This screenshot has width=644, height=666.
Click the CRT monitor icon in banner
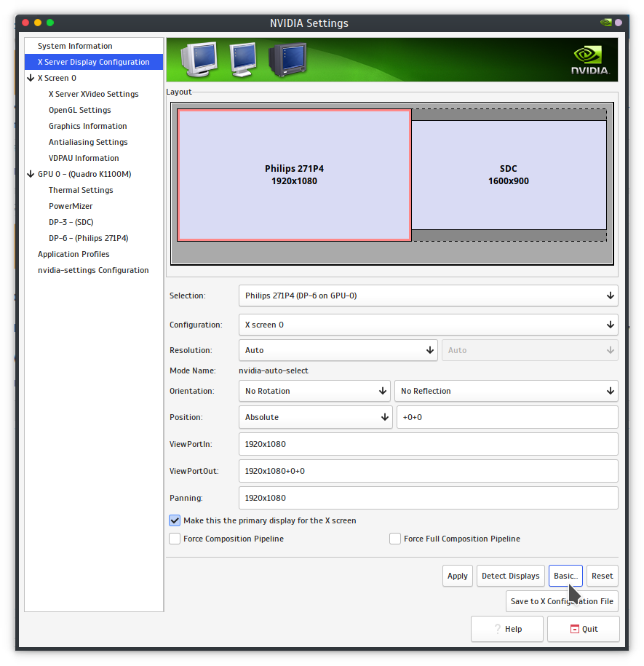click(199, 60)
